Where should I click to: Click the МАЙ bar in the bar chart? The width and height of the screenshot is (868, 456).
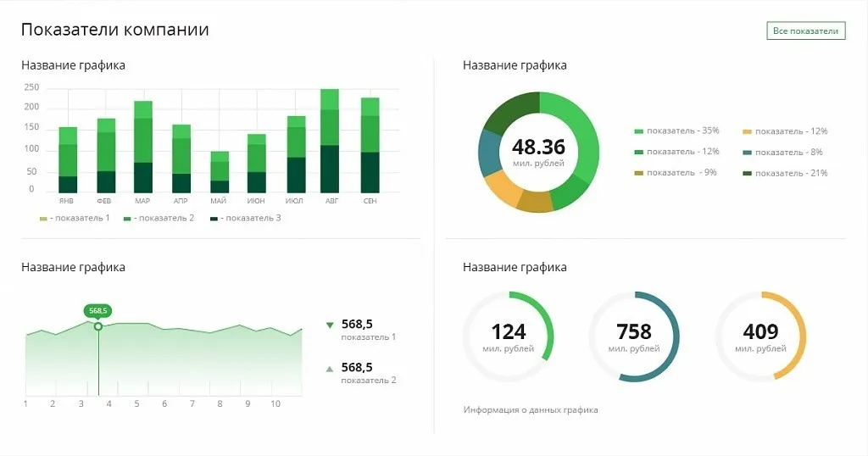(x=220, y=173)
